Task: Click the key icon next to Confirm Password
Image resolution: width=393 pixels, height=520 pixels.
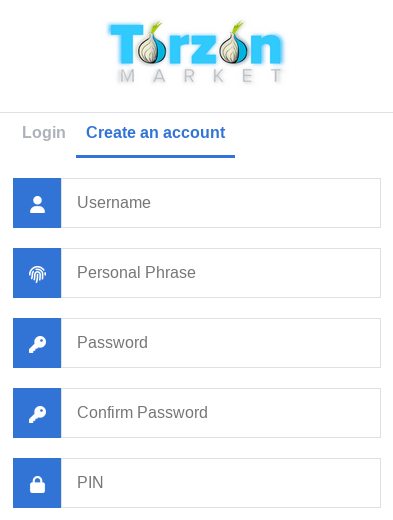Action: coord(37,414)
